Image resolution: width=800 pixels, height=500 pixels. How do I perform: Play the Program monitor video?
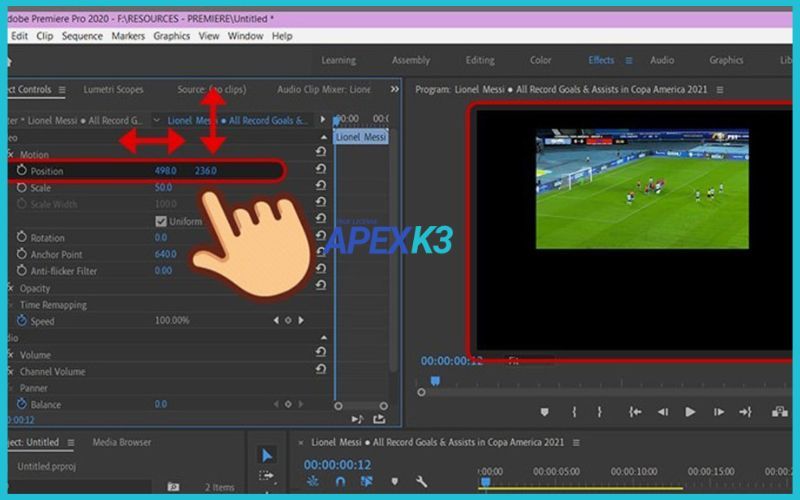click(x=690, y=412)
